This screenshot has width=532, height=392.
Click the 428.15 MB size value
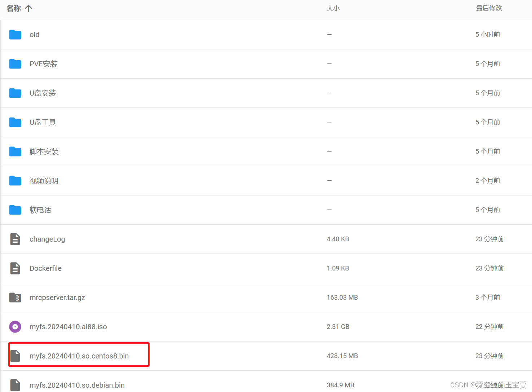(342, 356)
